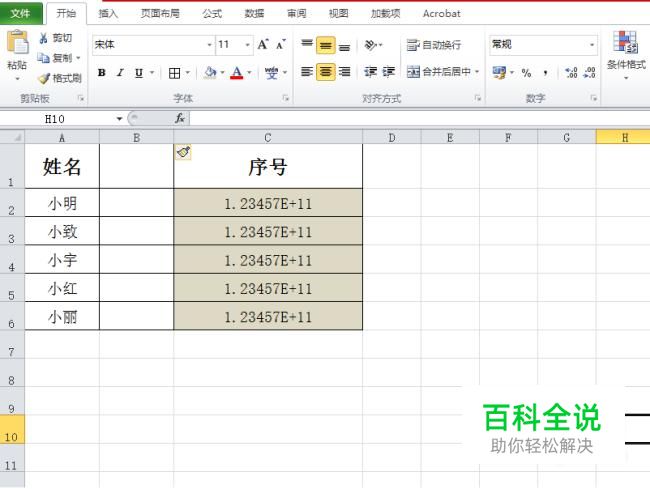Image resolution: width=650 pixels, height=489 pixels.
Task: Click the phonetic guide 文 icon
Action: point(272,73)
